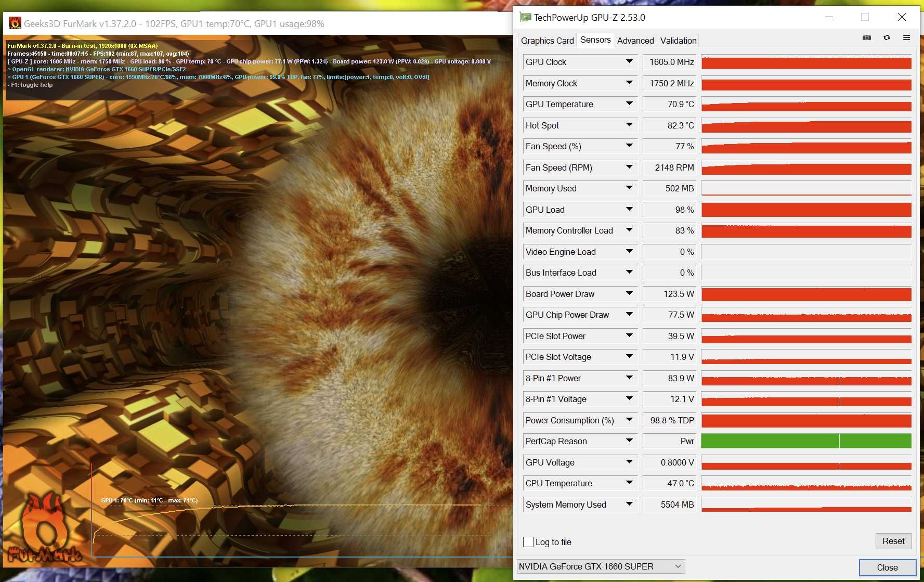
Task: Switch to the Advanced tab
Action: pyautogui.click(x=635, y=41)
